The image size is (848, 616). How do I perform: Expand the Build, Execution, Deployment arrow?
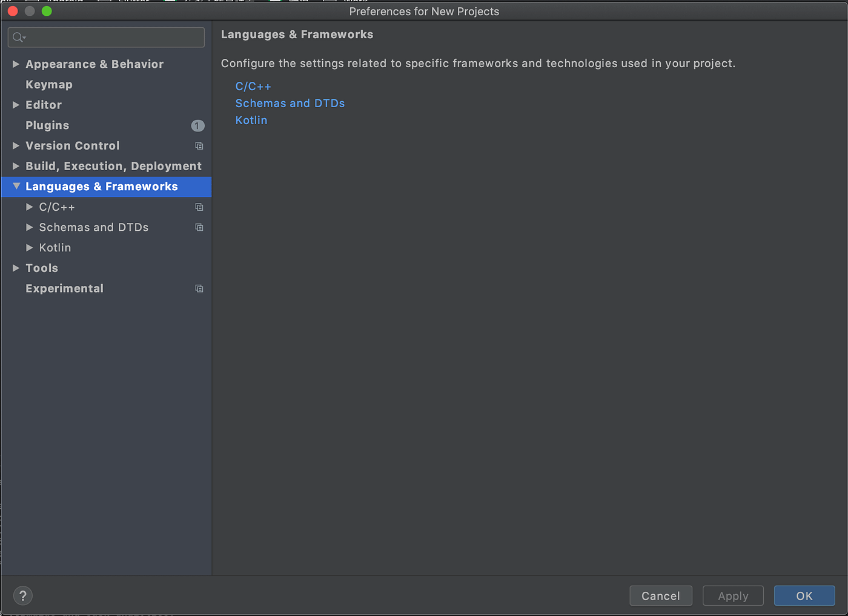16,166
